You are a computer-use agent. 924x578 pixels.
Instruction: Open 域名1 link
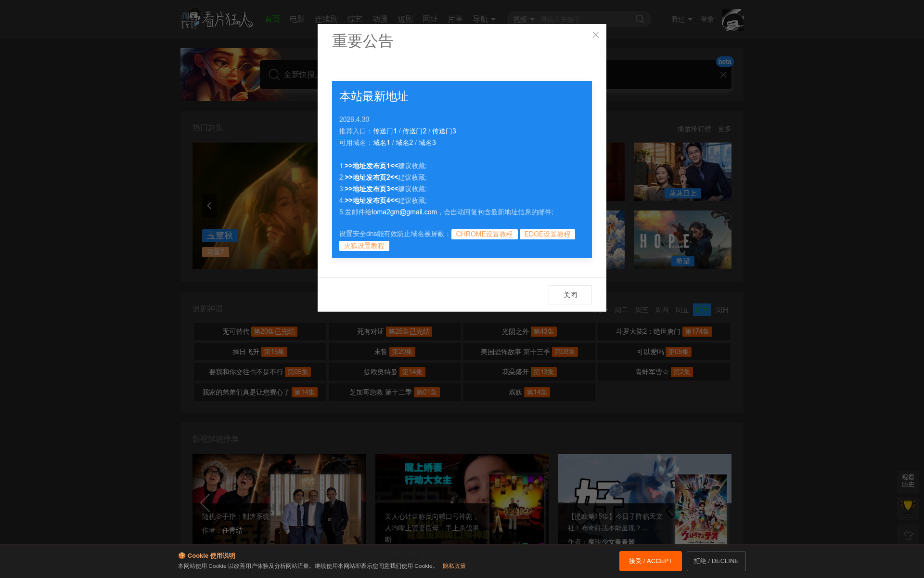pos(382,143)
